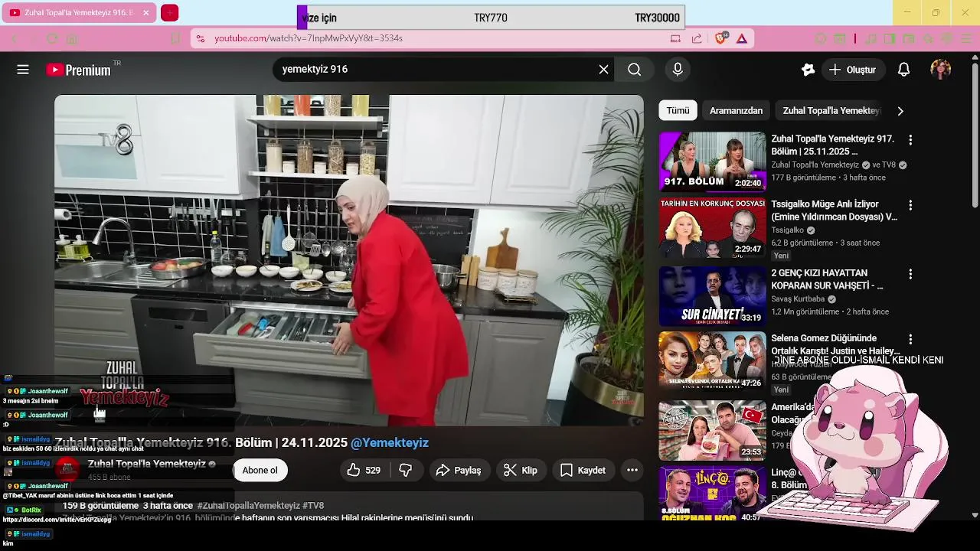980x551 pixels.
Task: Save video with Kaydet button
Action: (x=583, y=471)
